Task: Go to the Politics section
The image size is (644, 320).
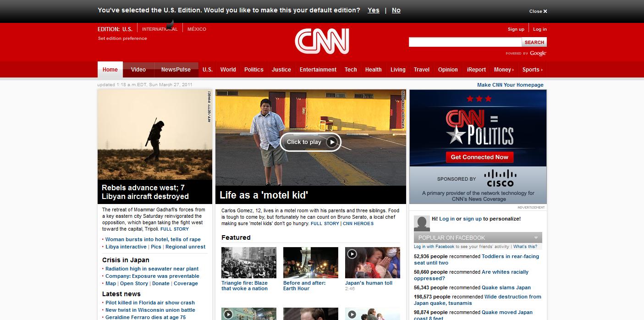Action: [253, 70]
